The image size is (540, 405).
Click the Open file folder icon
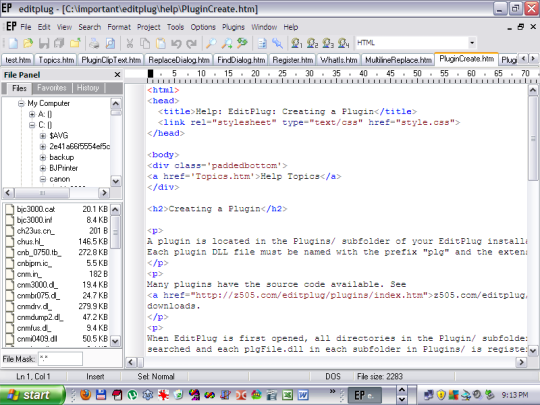pos(28,43)
